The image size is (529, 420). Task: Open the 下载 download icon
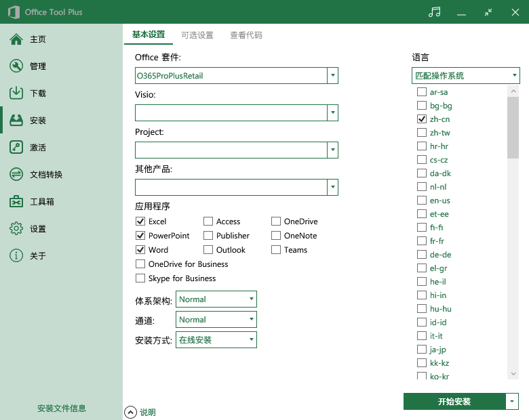(x=16, y=93)
